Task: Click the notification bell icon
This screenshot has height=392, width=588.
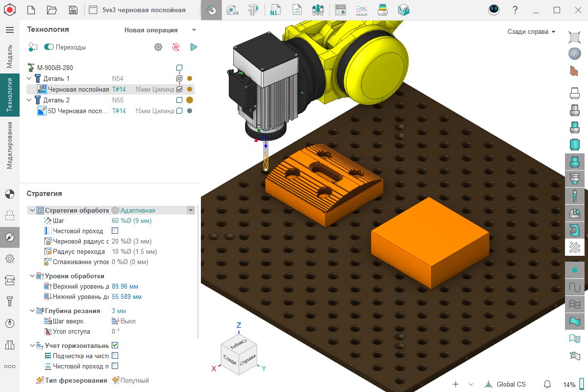Action: click(547, 384)
